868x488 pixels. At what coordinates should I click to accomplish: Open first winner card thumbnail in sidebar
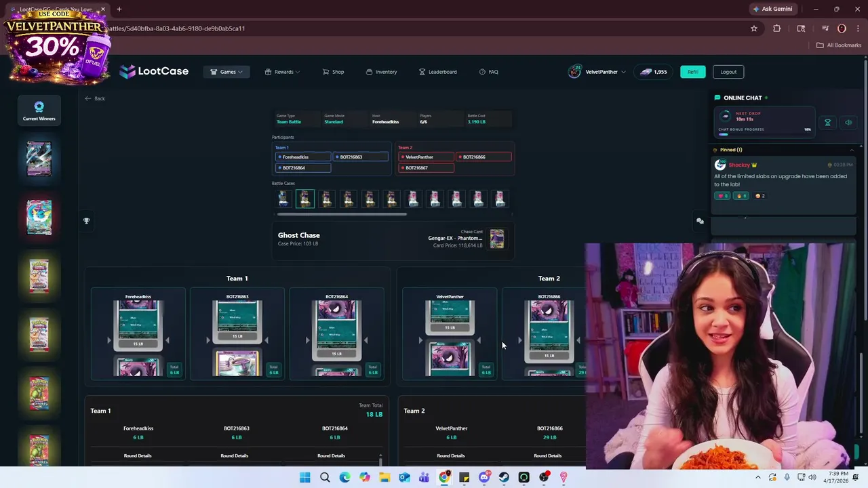click(39, 159)
